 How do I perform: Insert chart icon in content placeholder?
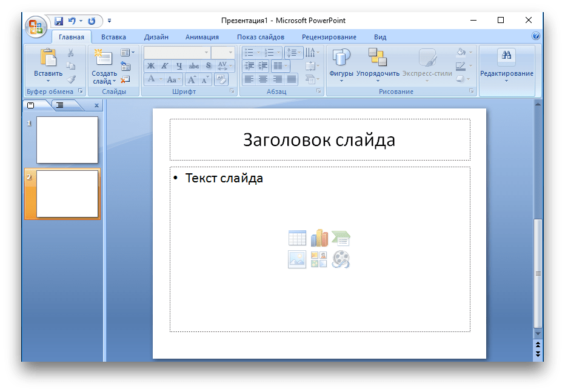(319, 238)
